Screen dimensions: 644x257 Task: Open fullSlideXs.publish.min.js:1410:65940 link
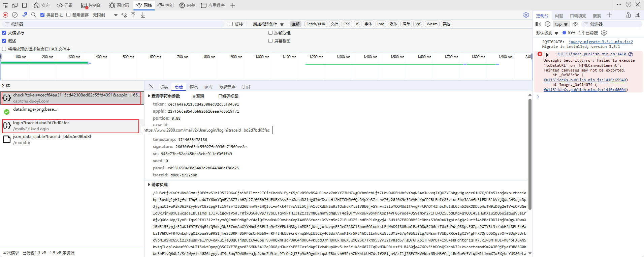(x=585, y=80)
